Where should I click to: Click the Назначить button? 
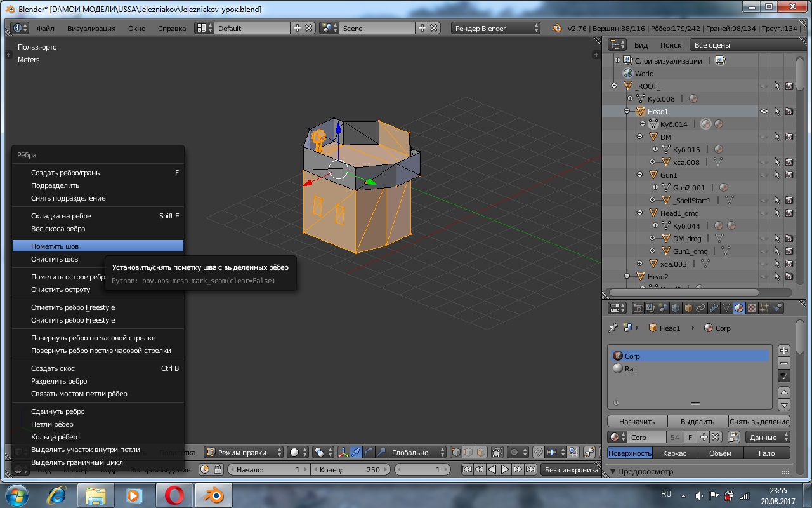pos(637,422)
